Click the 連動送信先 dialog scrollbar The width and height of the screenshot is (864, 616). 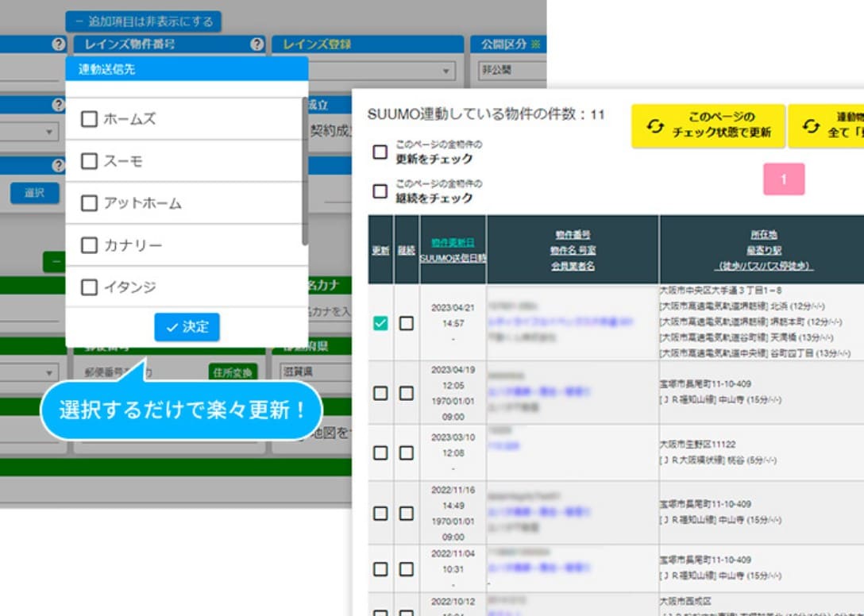pyautogui.click(x=305, y=171)
